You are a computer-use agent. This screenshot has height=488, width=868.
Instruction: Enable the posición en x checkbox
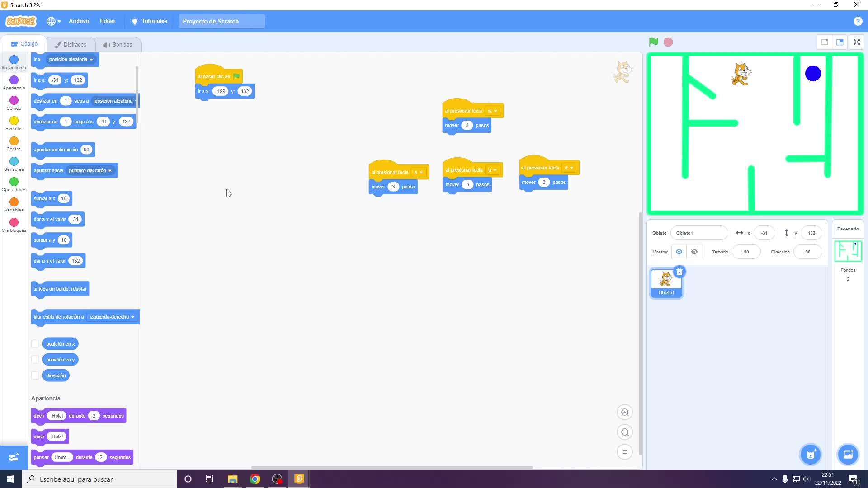click(x=35, y=344)
